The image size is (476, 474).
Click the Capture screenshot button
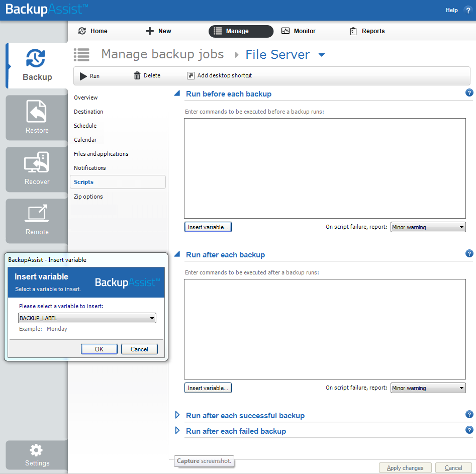[204, 461]
